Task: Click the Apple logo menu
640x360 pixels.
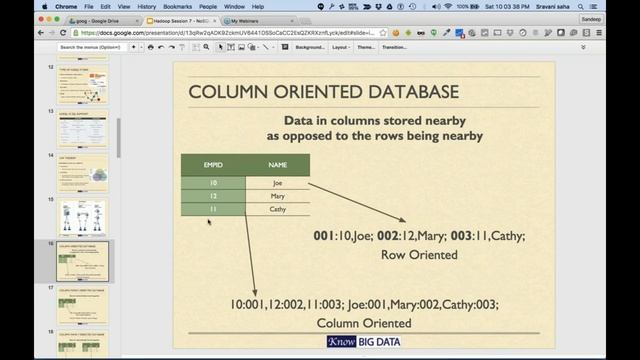Action: (x=44, y=7)
